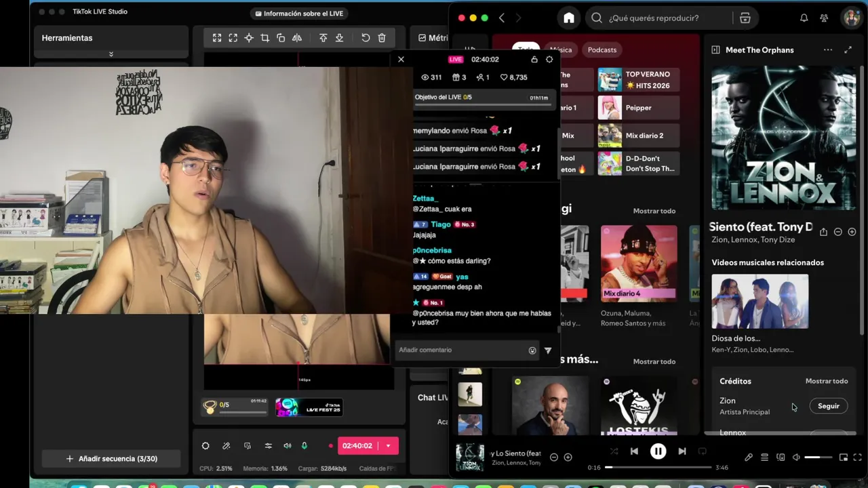Click the media/music source icon in bottom bar
The width and height of the screenshot is (868, 488).
(x=248, y=445)
